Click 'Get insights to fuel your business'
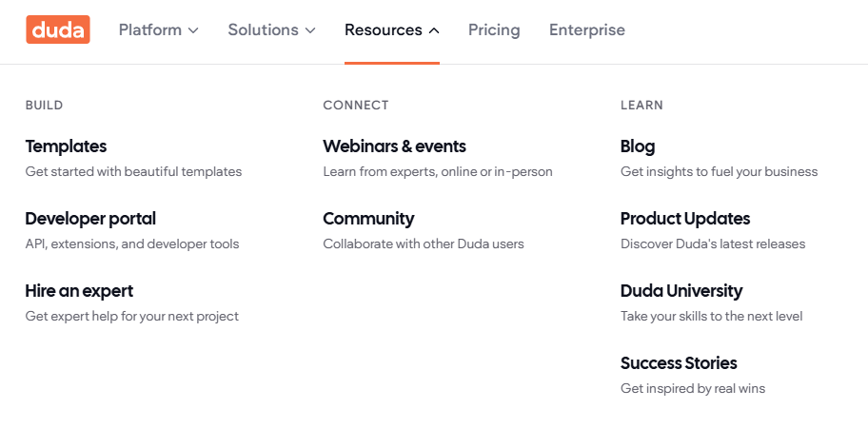This screenshot has height=448, width=868. pos(720,171)
